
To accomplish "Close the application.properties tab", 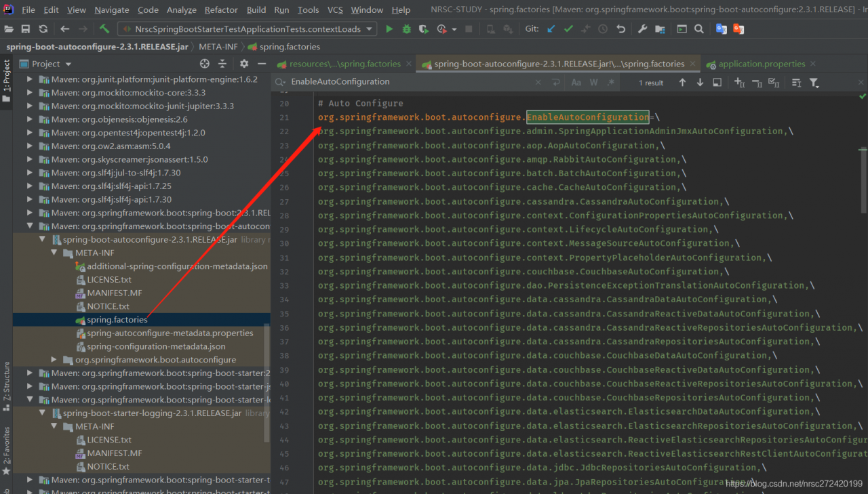I will coord(813,64).
